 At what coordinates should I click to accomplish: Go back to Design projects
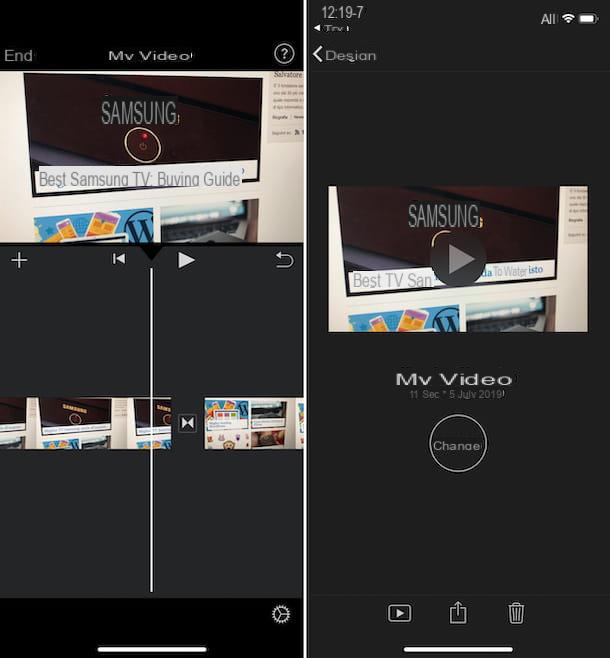[x=344, y=55]
